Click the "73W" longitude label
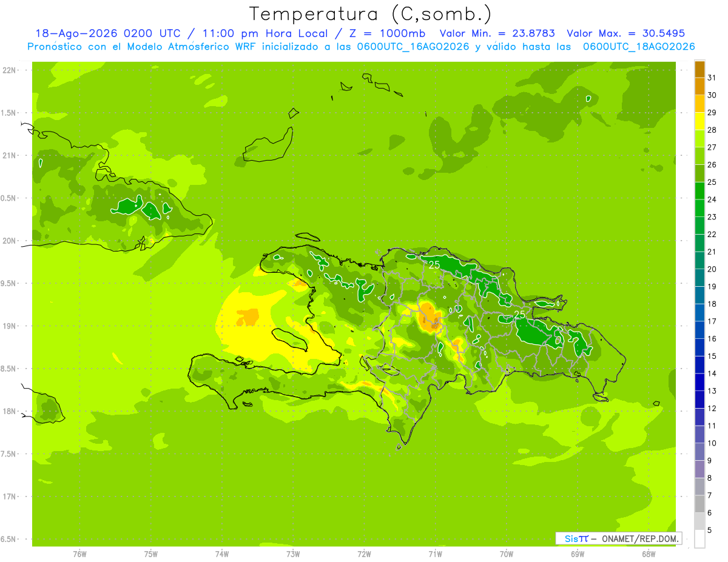Screen dimensions: 728x562 coord(293,554)
